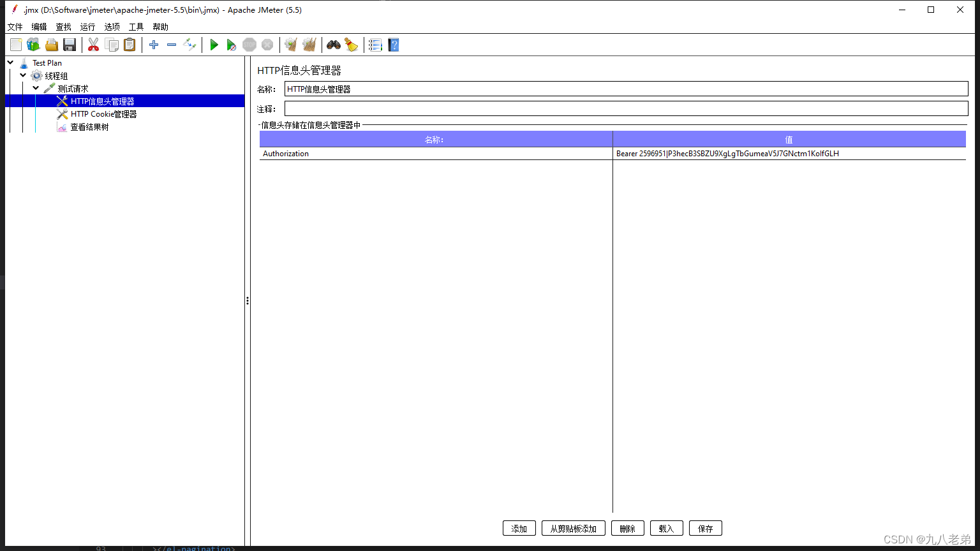
Task: Toggle enable/disable of selected element icon
Action: click(x=189, y=45)
